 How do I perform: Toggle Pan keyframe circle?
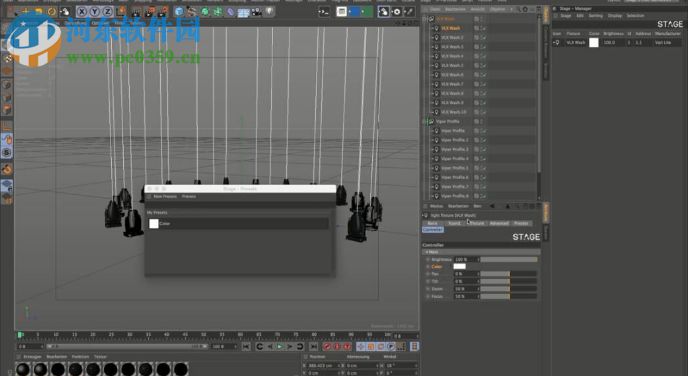[x=428, y=274]
